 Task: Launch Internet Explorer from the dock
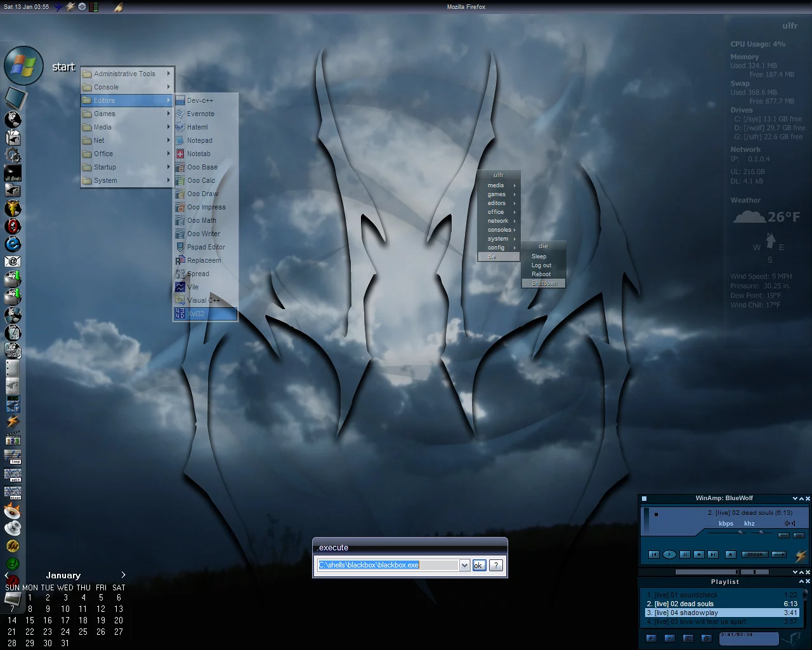coord(13,244)
